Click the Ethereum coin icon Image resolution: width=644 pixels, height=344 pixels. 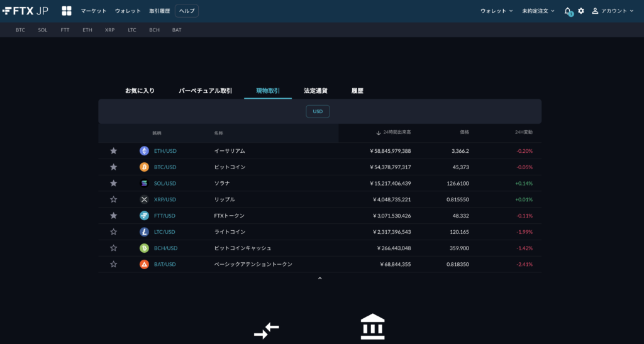pyautogui.click(x=144, y=151)
